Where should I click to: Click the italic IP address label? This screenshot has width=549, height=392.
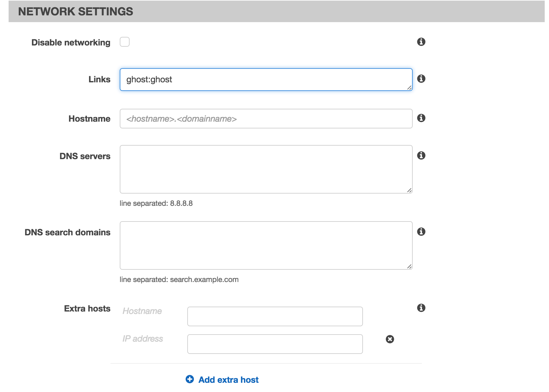pyautogui.click(x=143, y=339)
